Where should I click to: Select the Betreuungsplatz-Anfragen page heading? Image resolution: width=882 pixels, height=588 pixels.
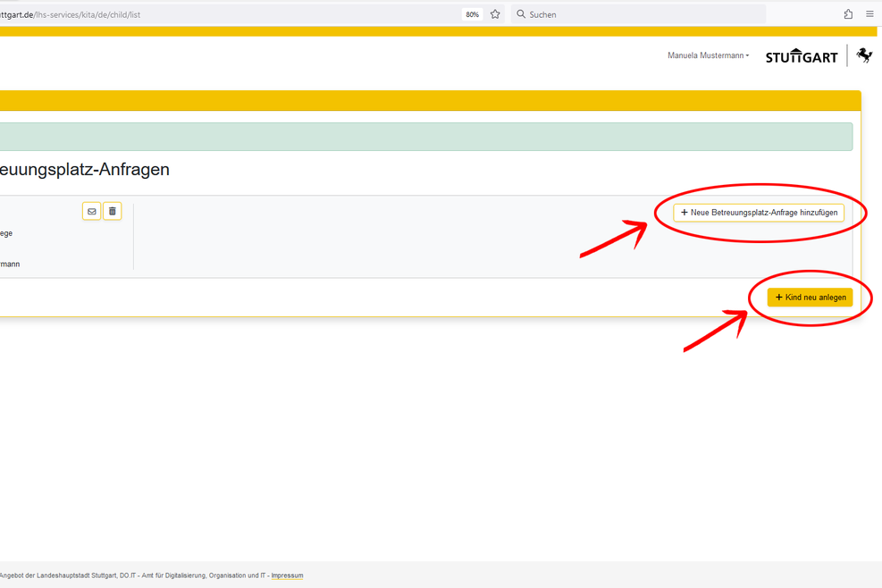[x=85, y=170]
